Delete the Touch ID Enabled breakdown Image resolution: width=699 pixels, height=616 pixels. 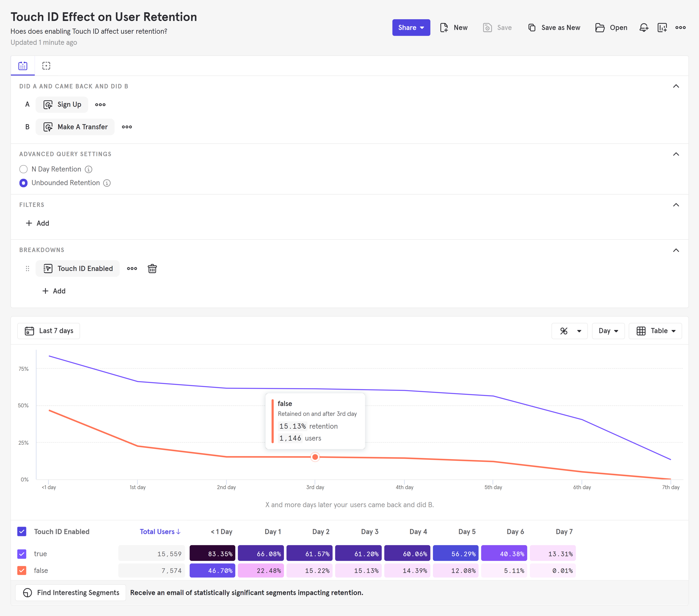tap(152, 269)
